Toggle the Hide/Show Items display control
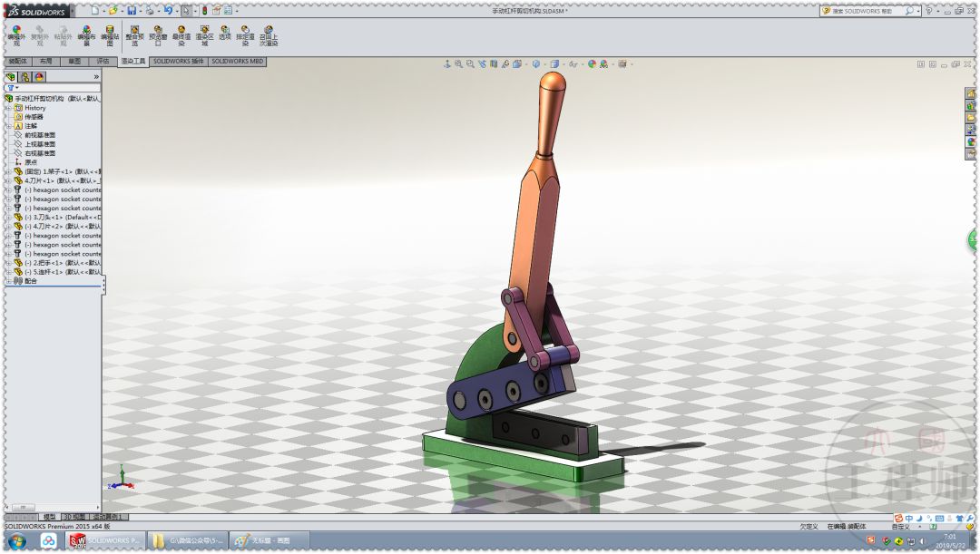The height and width of the screenshot is (554, 980). 573,63
